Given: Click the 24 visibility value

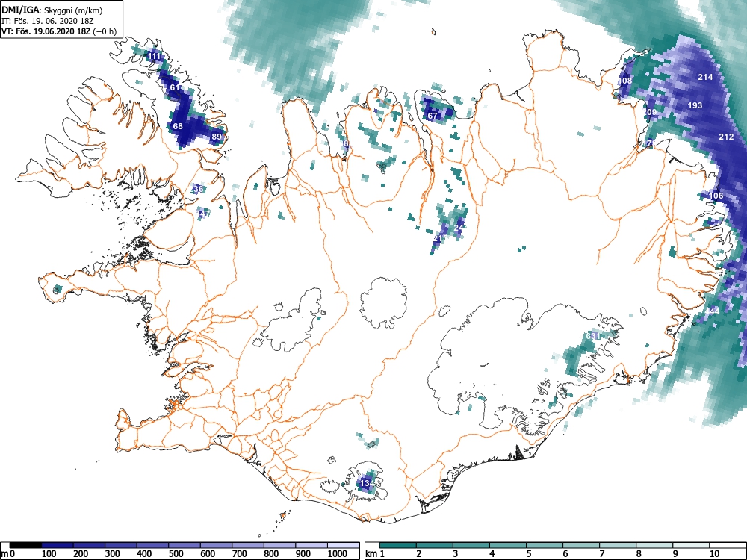Looking at the screenshot, I should [x=459, y=228].
